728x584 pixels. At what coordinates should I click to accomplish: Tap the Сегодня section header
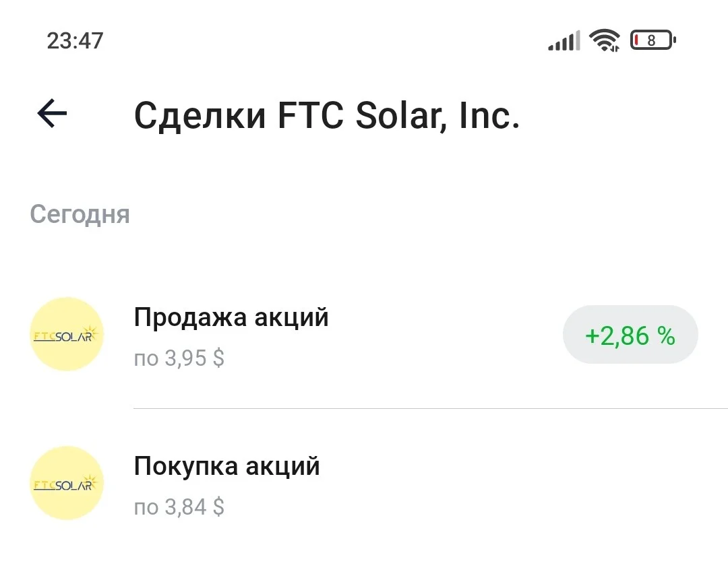[80, 215]
